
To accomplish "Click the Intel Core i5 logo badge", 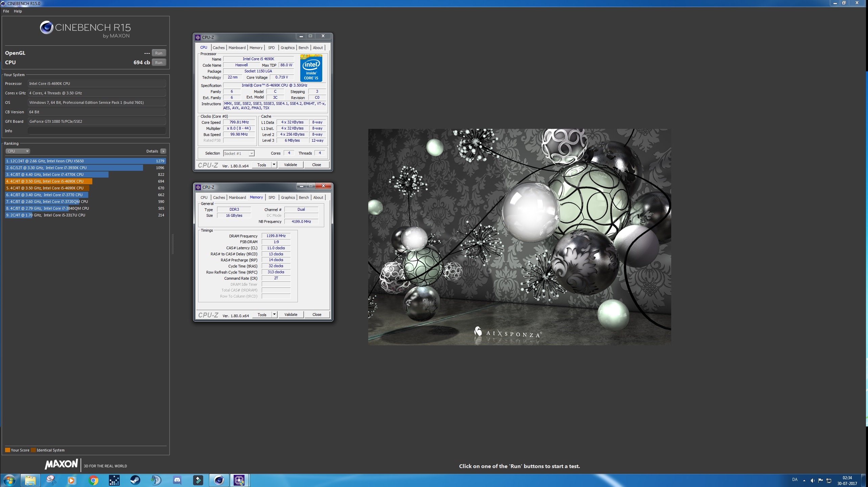I will pos(311,68).
